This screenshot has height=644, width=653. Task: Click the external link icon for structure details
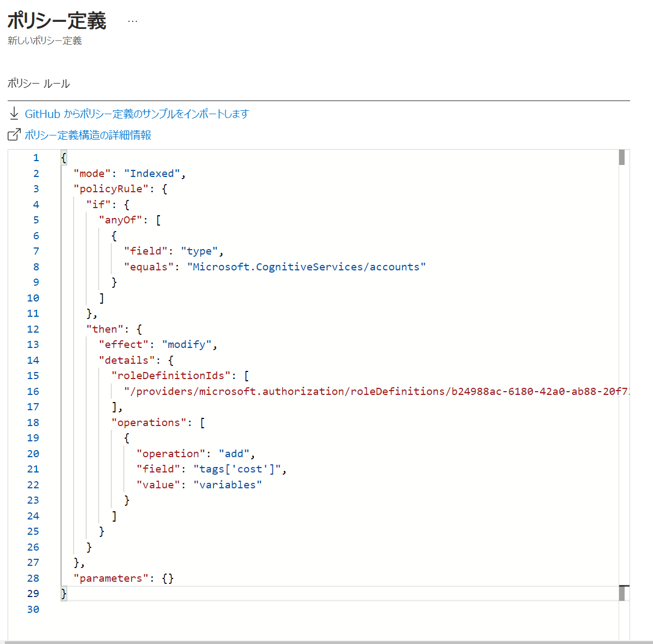(14, 135)
